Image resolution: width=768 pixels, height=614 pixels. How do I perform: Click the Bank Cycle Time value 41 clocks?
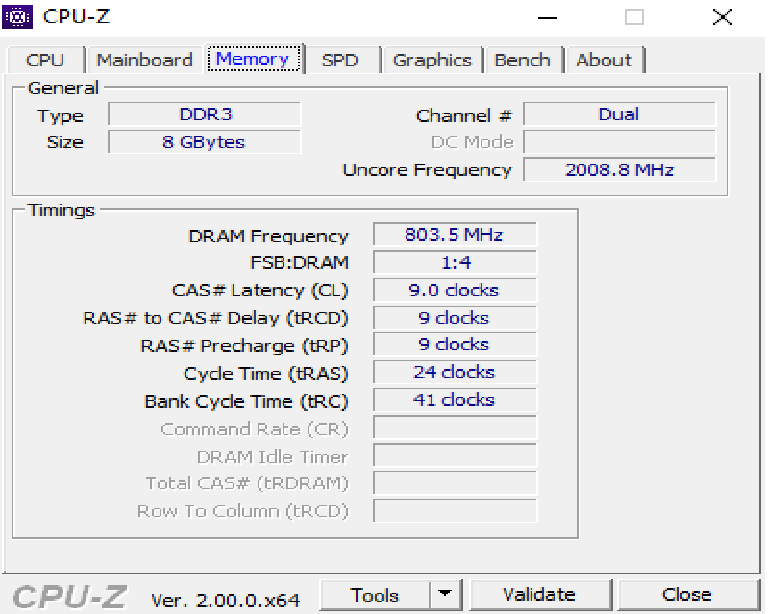pyautogui.click(x=455, y=400)
